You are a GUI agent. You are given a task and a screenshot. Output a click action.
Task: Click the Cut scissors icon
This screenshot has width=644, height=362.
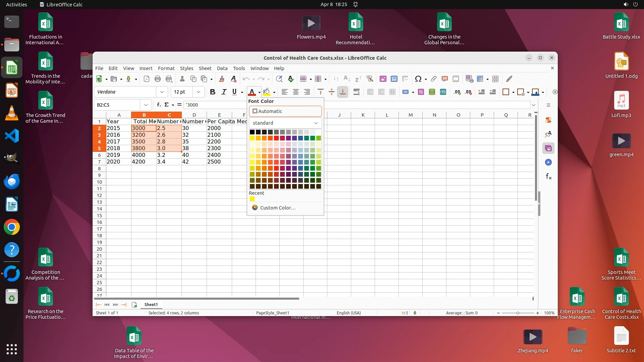pos(182,79)
